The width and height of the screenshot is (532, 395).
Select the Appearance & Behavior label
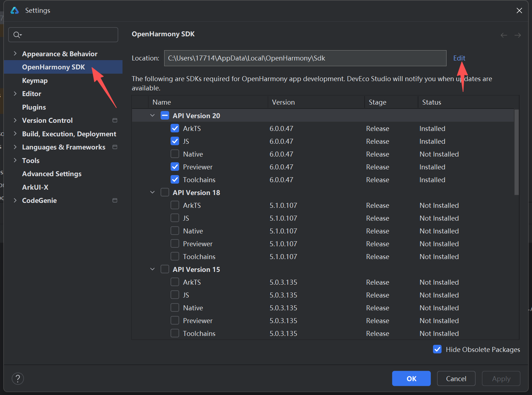point(60,54)
